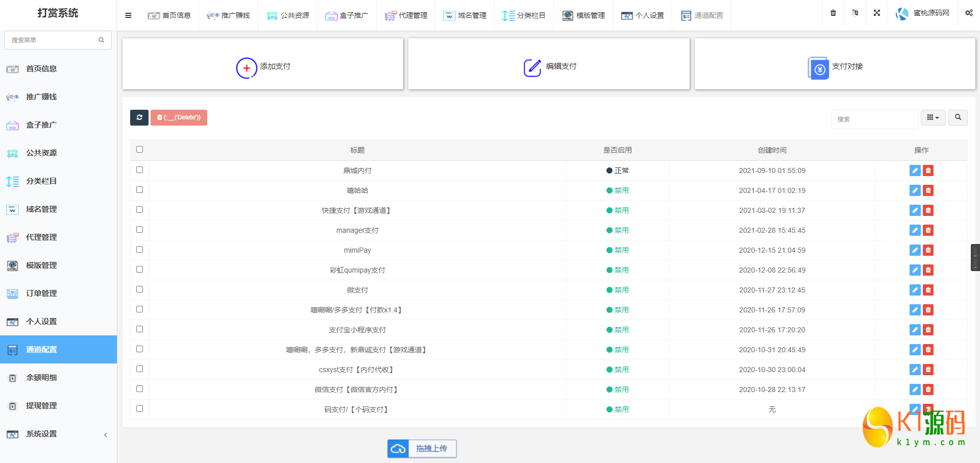Click the fullscreen expand icon in header
The image size is (980, 463).
(876, 13)
